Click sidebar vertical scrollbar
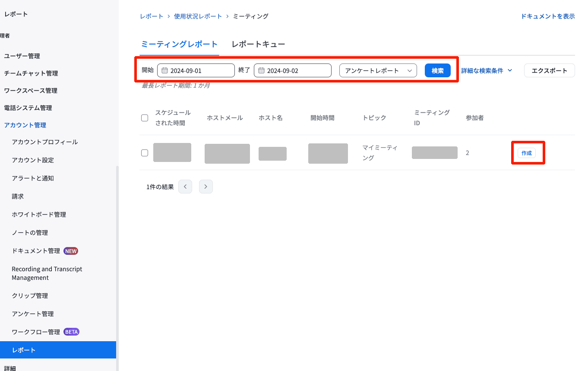The width and height of the screenshot is (588, 371). point(117,268)
